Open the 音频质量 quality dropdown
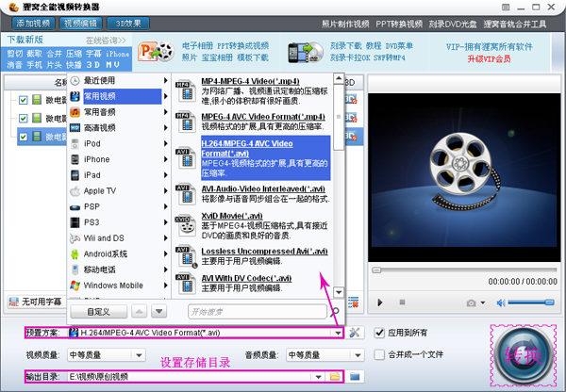Viewport: 566px width, 392px height. (358, 355)
